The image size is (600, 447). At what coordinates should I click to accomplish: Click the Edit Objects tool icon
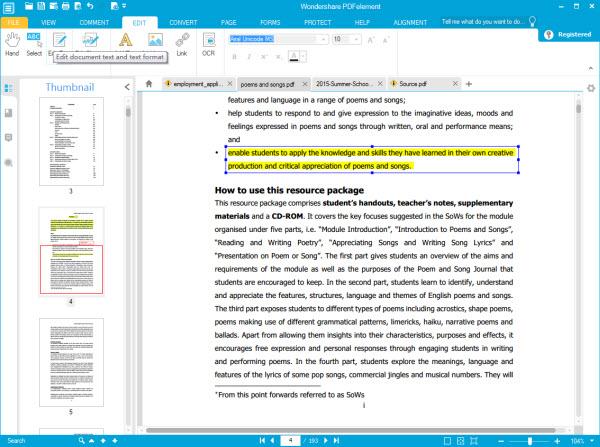click(x=90, y=40)
